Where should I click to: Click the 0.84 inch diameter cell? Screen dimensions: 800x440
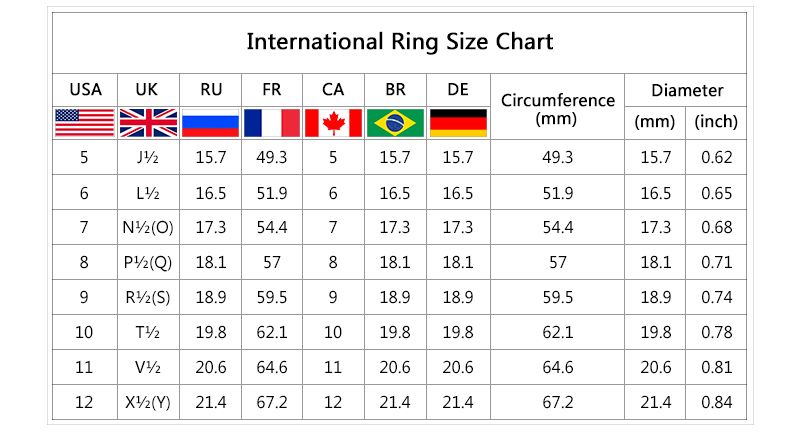pyautogui.click(x=716, y=402)
